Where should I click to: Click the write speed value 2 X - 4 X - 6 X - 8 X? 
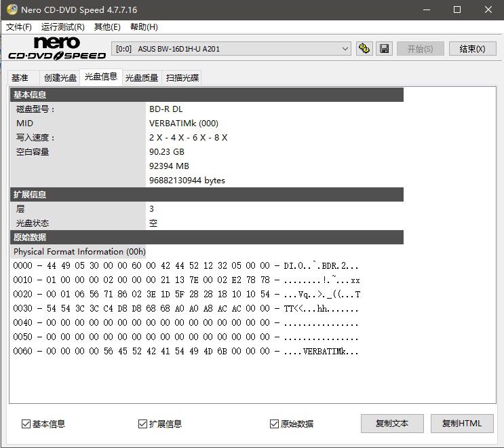(x=189, y=138)
